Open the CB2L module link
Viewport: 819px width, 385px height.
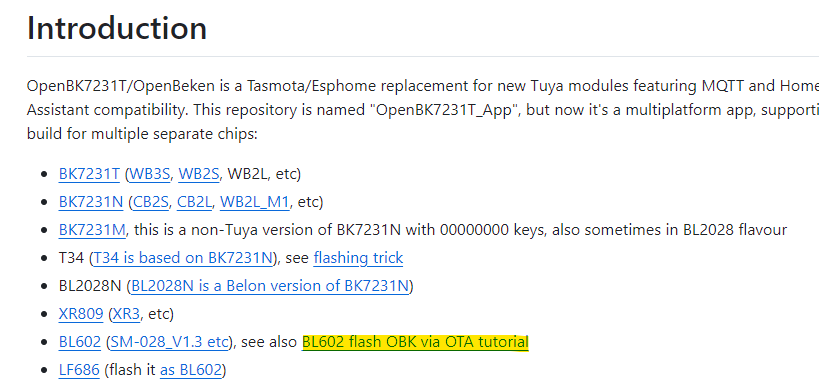pos(194,202)
